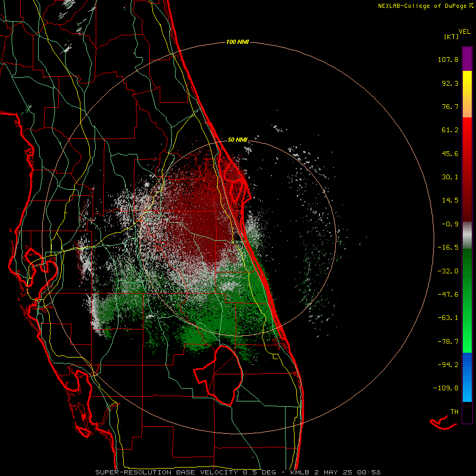
Task: Click the SUPER-RESOLUTION BASE VELOCITY caption
Action: tap(167, 472)
